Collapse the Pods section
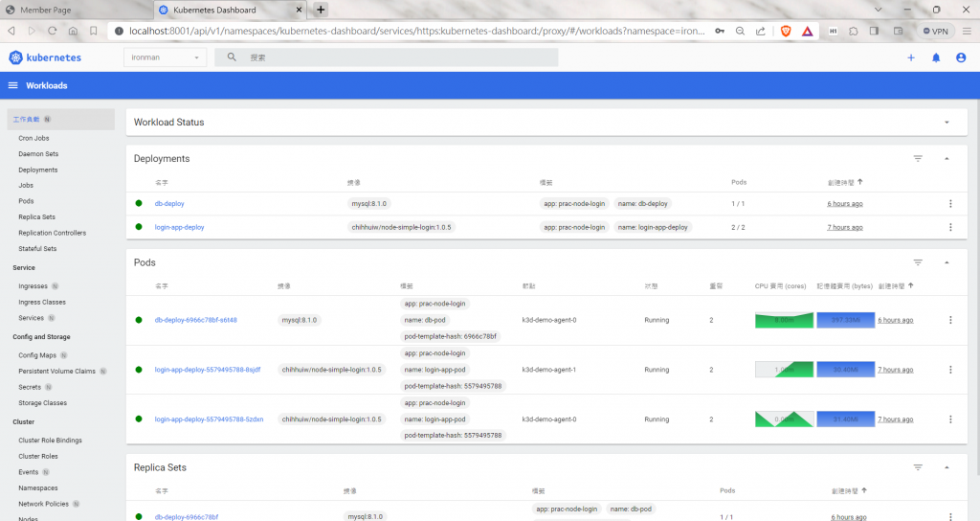The width and height of the screenshot is (980, 521). (x=947, y=262)
